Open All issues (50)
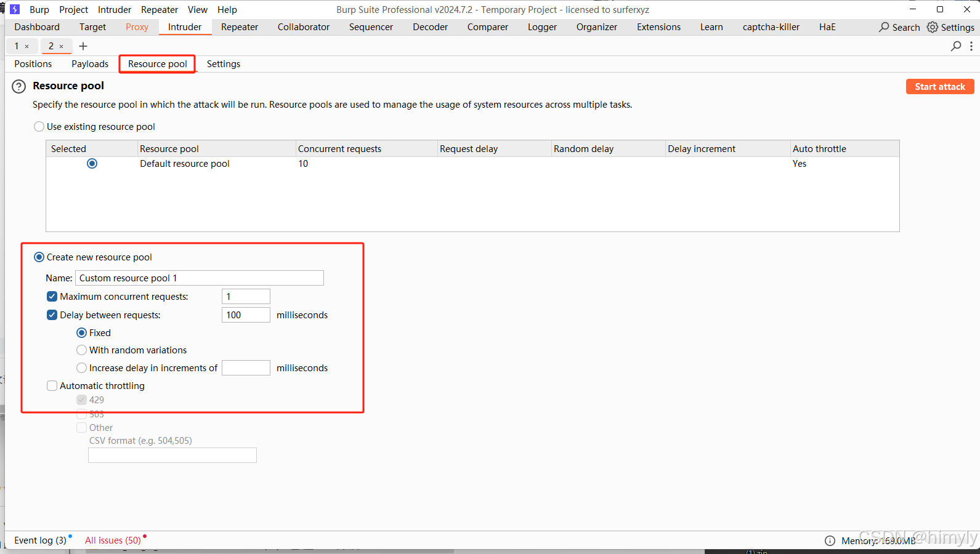980x554 pixels. click(x=113, y=540)
